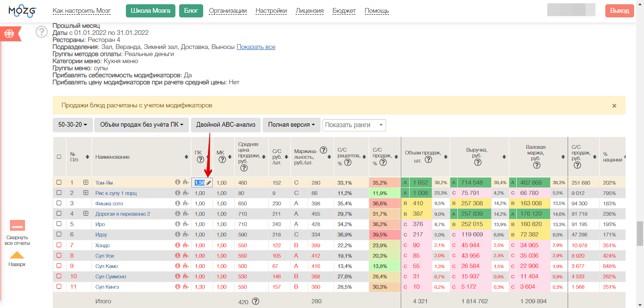Click the puzzle icon in the Иро row
Screen dimensions: 644x308
click(185, 224)
